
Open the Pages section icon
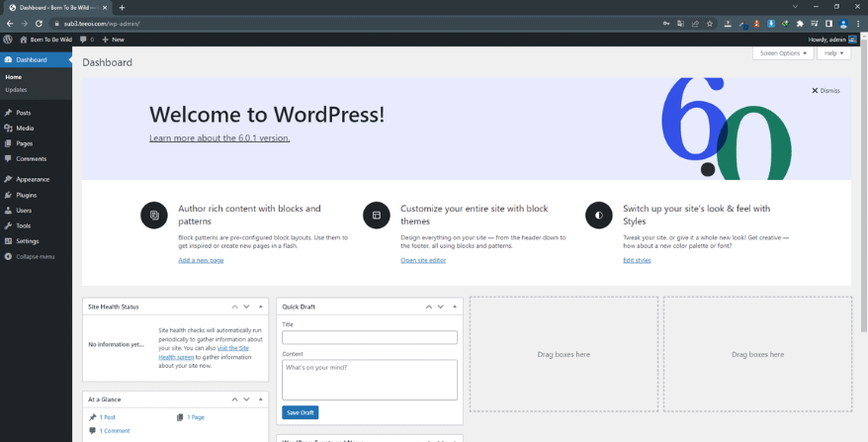(8, 143)
